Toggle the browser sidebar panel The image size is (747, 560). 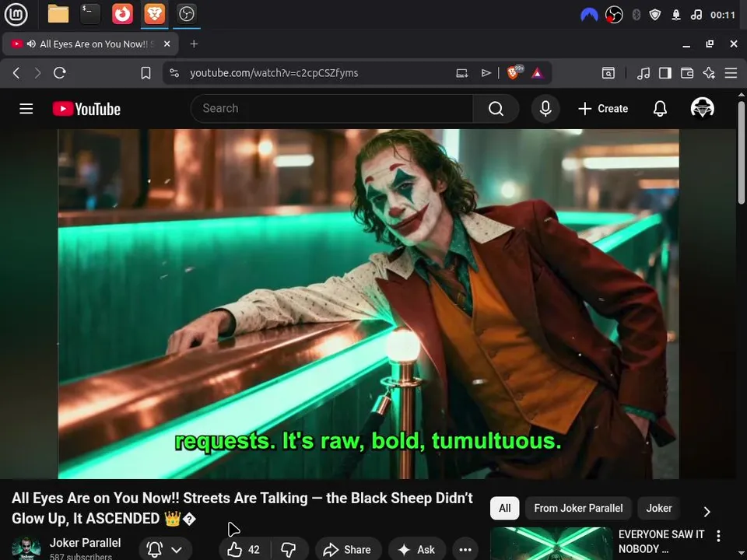(x=665, y=73)
